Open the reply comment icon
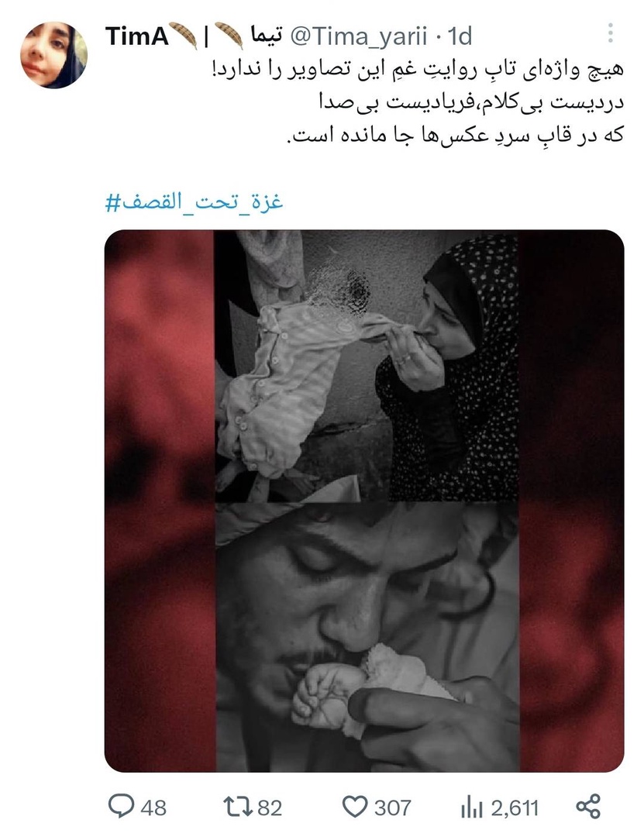The image size is (644, 837). pos(121,806)
